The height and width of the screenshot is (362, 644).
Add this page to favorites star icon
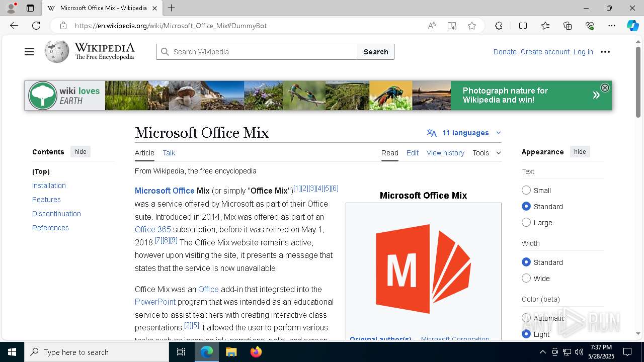tap(472, 26)
